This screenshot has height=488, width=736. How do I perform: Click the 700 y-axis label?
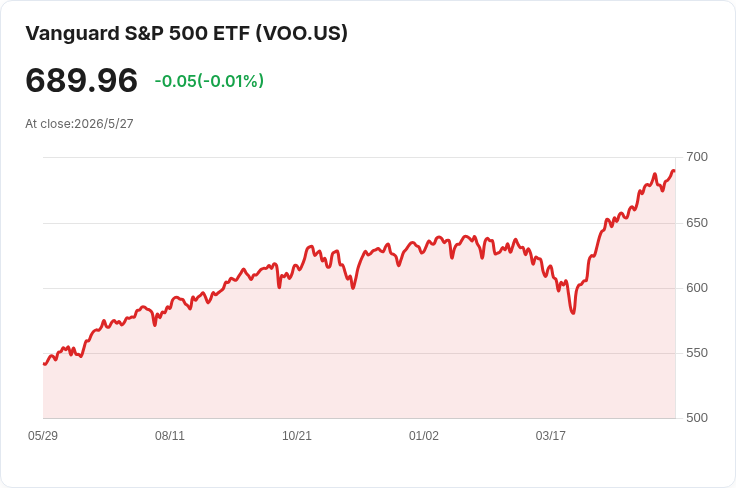[697, 157]
